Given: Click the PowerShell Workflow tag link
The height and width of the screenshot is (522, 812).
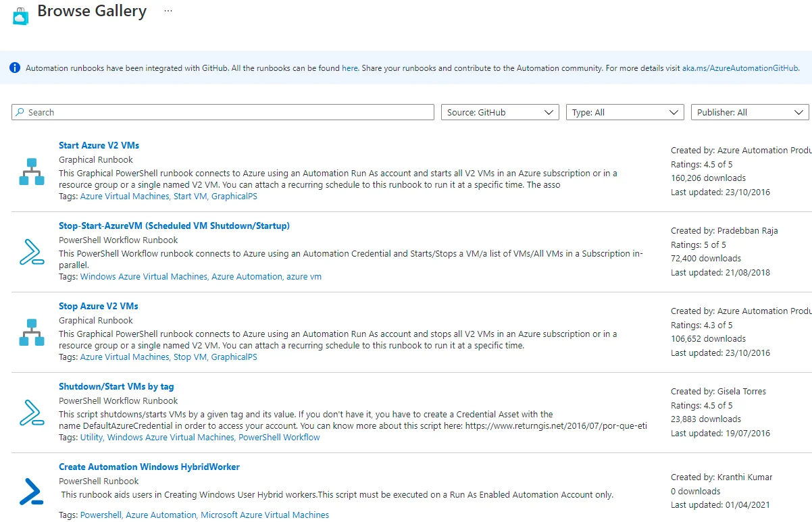Looking at the screenshot, I should tap(279, 438).
